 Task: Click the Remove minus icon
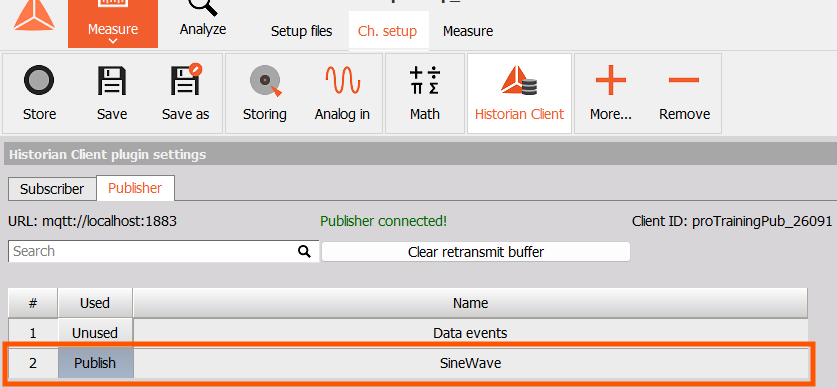[684, 80]
